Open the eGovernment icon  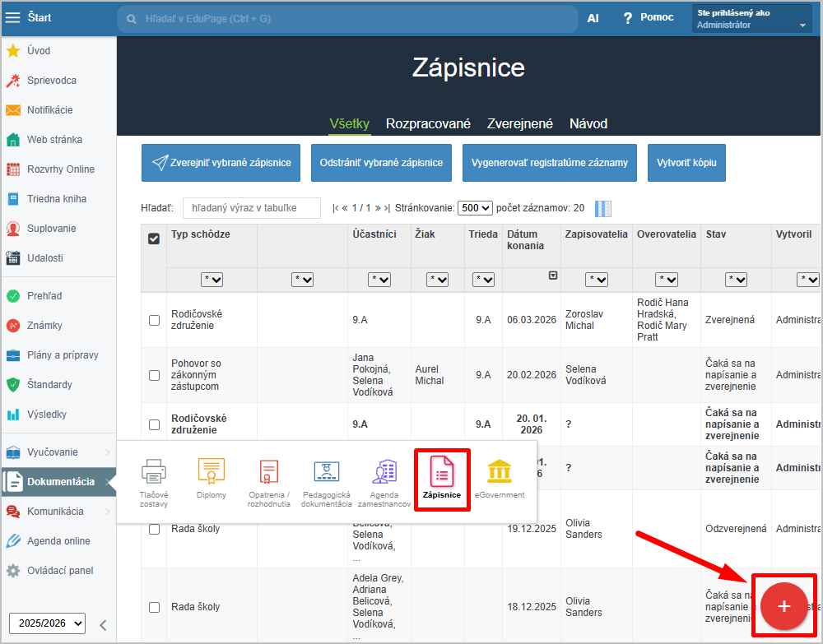499,478
